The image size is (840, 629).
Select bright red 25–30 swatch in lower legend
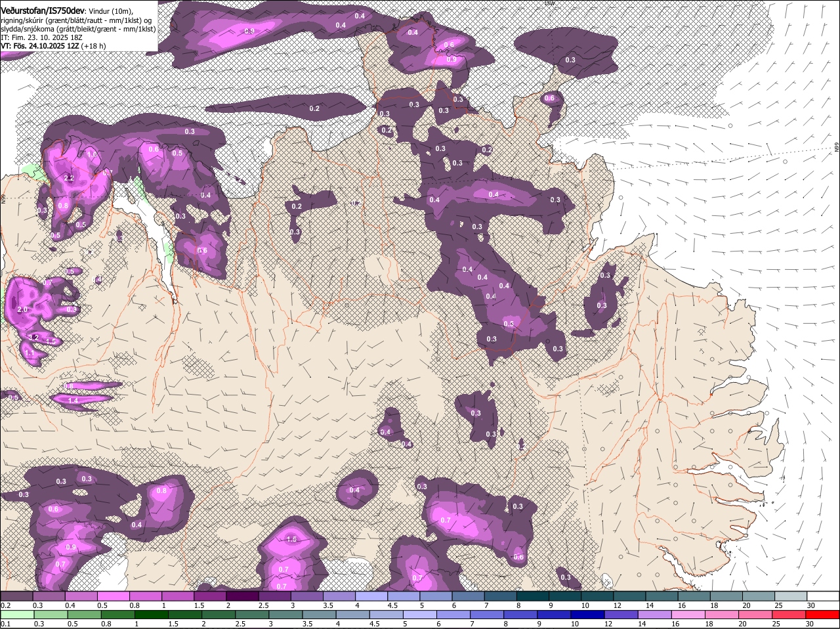[x=823, y=615]
